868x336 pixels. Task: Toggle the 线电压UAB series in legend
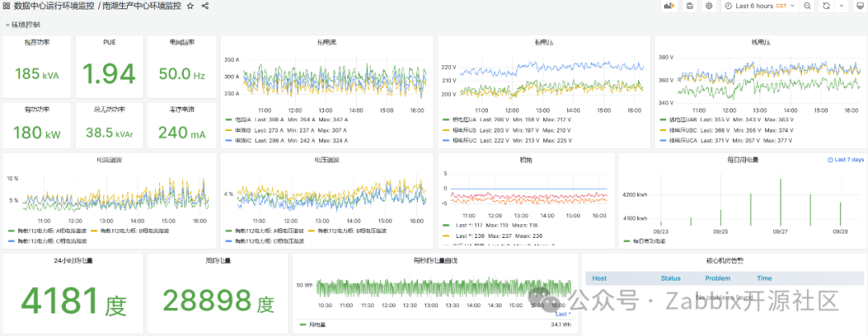[x=683, y=120]
